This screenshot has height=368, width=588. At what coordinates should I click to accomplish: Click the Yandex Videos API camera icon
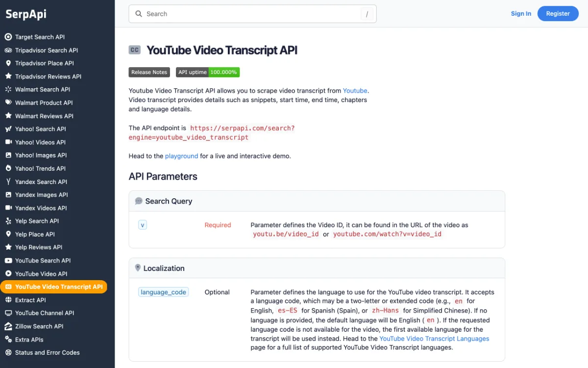pos(8,208)
